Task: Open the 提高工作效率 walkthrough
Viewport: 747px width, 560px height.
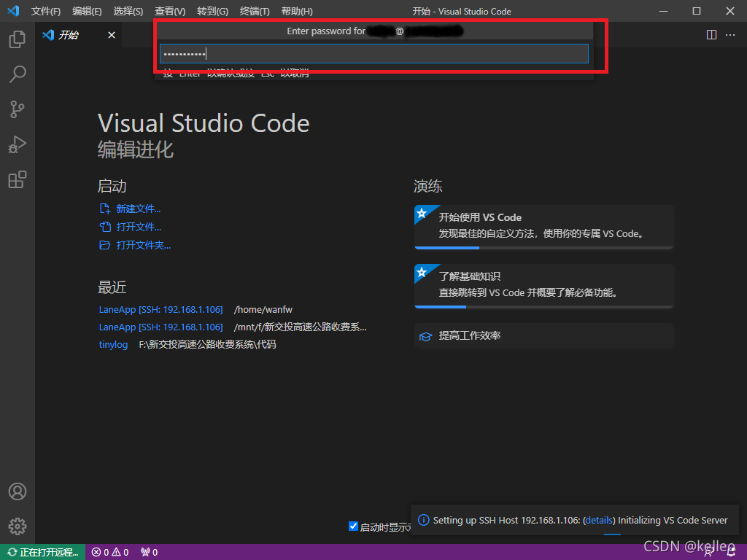Action: click(x=544, y=335)
